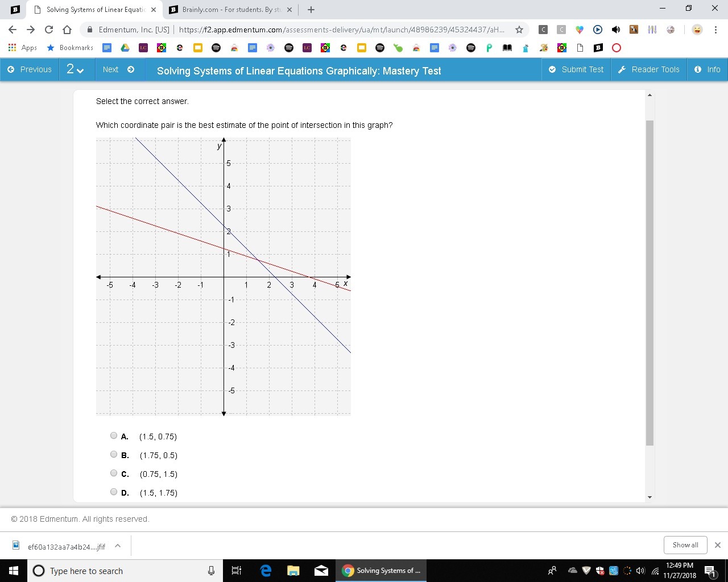Expand the question number 2 dropdown
Screen dimensions: 728x582
[x=75, y=69]
